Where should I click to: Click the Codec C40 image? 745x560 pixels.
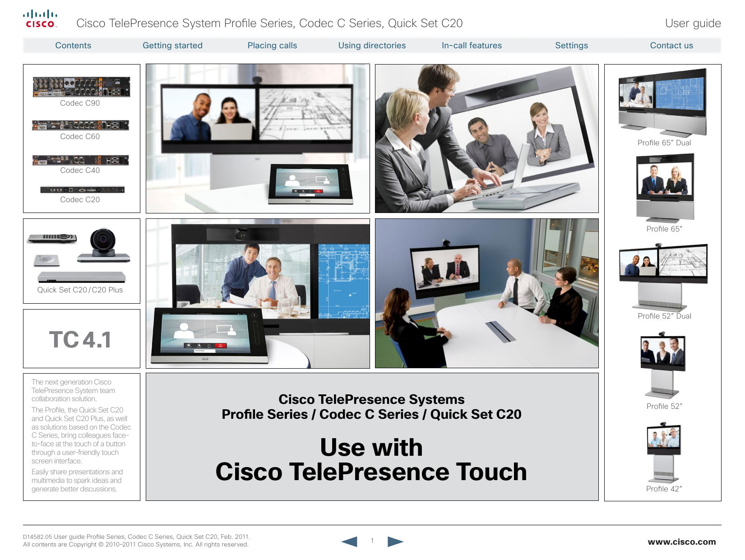[80, 160]
